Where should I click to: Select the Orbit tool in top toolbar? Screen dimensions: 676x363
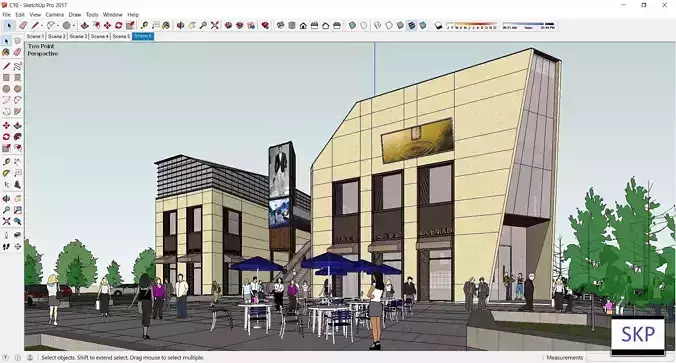coord(180,25)
